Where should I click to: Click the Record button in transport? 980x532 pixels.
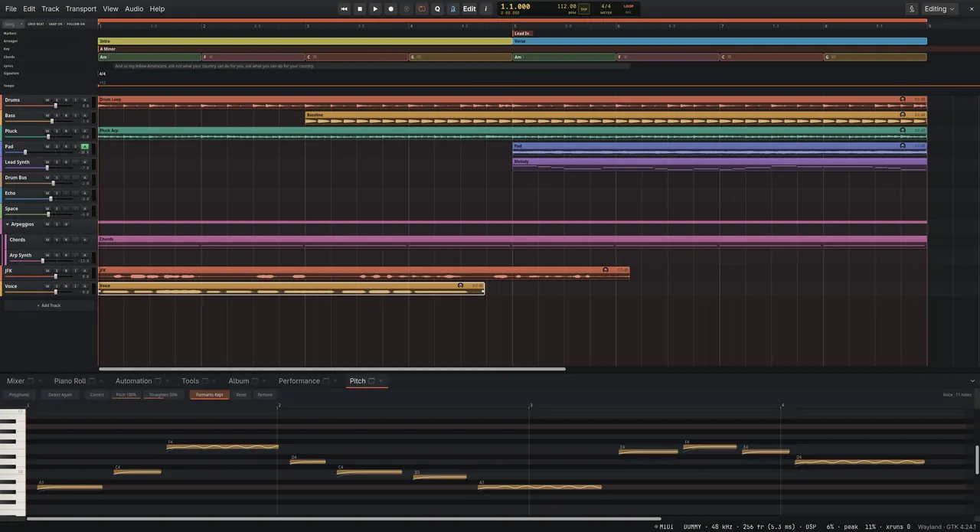tap(390, 9)
